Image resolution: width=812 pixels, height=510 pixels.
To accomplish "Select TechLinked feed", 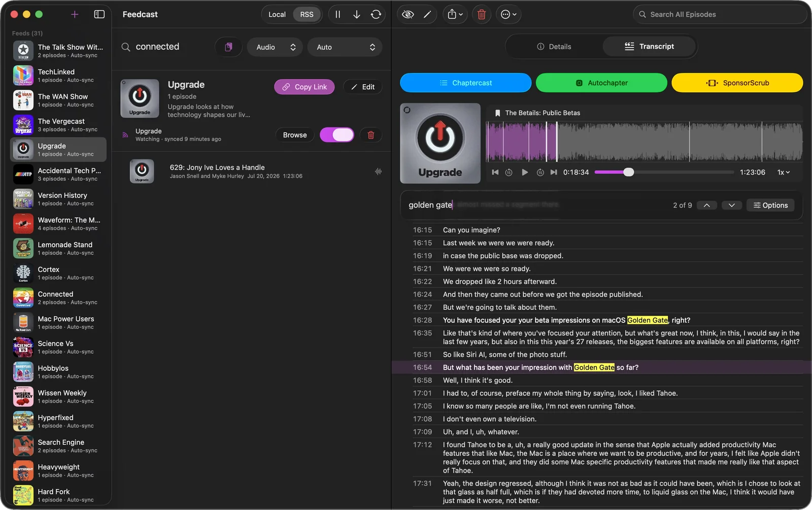I will pos(58,76).
